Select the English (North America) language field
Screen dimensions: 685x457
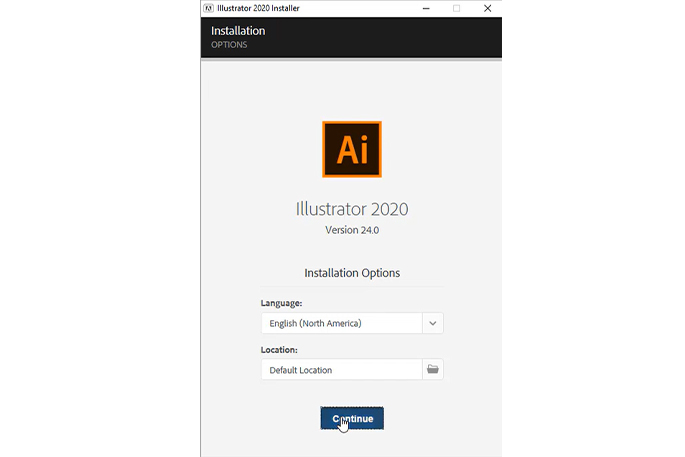(x=342, y=323)
